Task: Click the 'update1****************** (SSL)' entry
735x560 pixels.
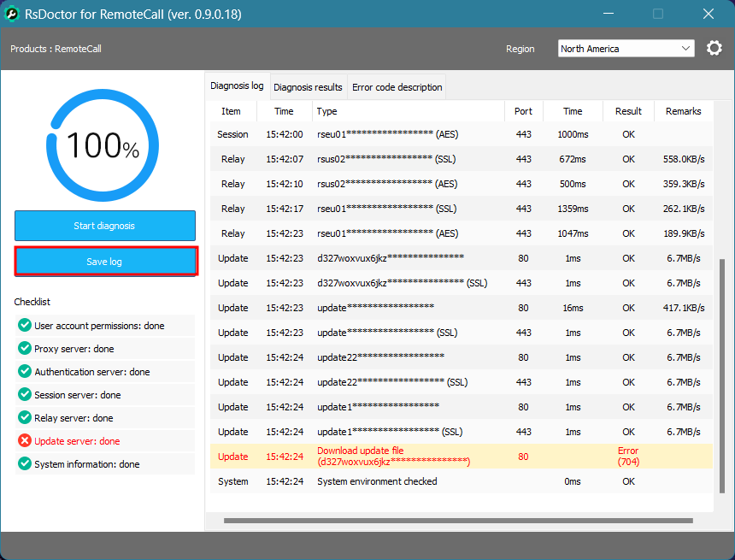Action: [390, 432]
